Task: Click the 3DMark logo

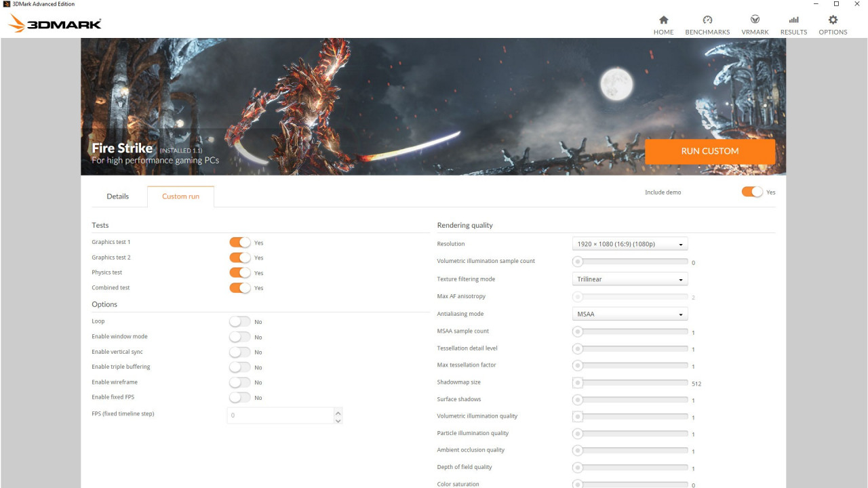Action: pyautogui.click(x=55, y=24)
